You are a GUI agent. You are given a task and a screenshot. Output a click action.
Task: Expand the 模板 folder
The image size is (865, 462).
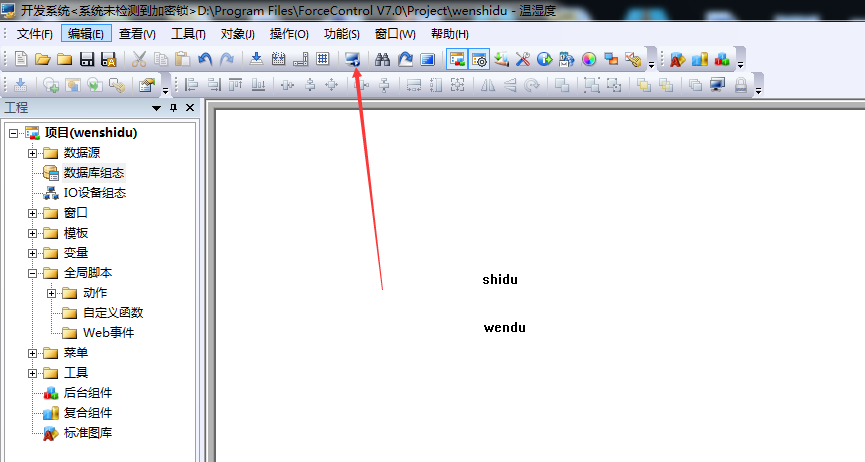(33, 233)
